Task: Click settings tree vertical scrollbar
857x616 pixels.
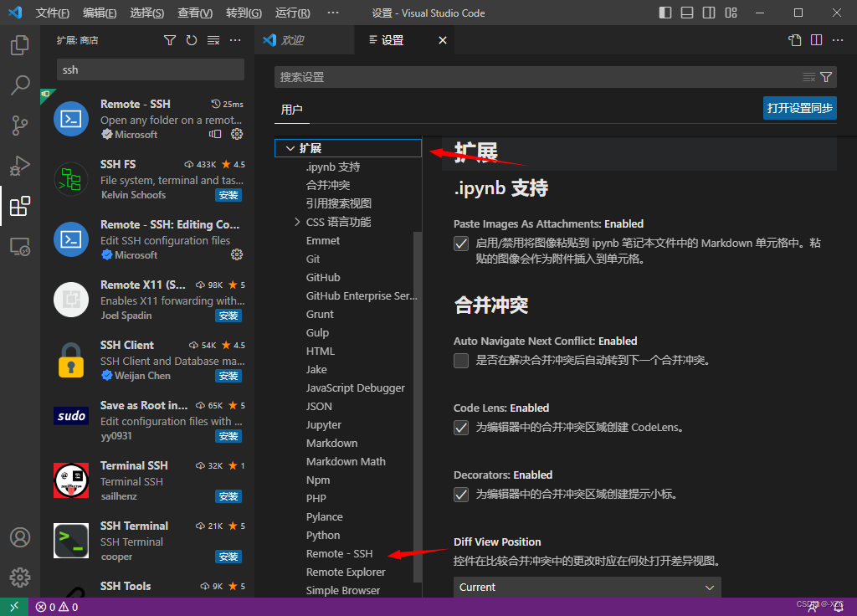Action: (x=418, y=407)
